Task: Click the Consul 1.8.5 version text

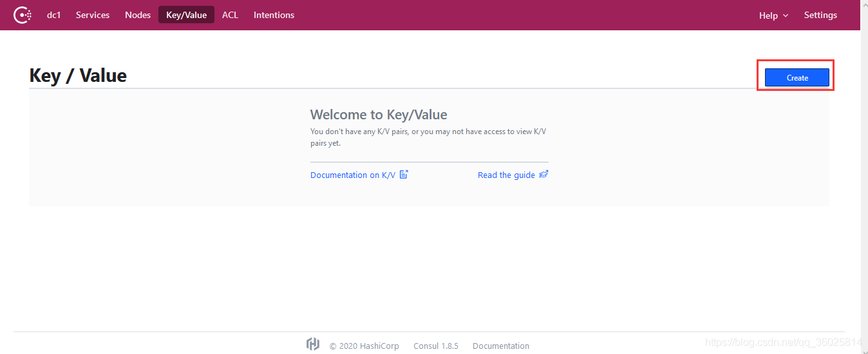Action: pos(436,346)
